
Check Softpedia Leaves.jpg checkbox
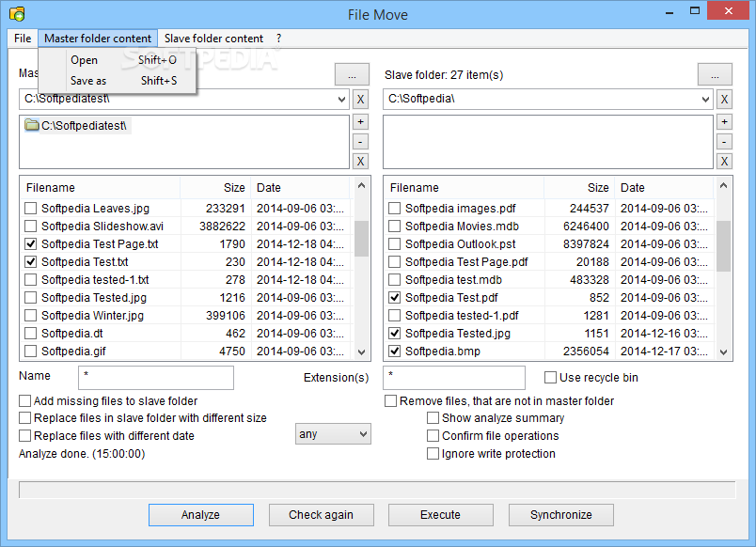click(x=30, y=209)
